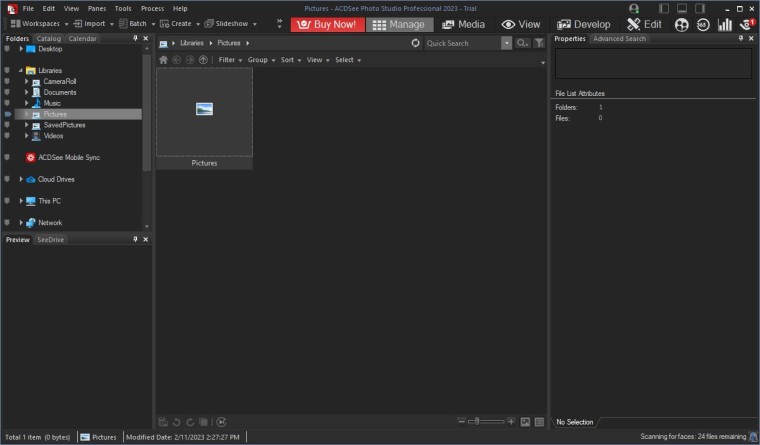Open the File menu
Viewport: 760px width, 445px height.
click(x=28, y=9)
